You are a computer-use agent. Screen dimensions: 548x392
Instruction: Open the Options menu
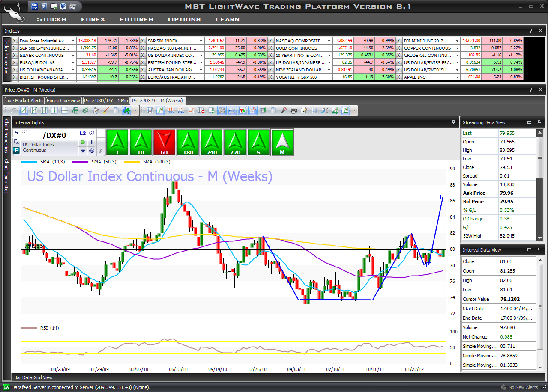click(184, 19)
